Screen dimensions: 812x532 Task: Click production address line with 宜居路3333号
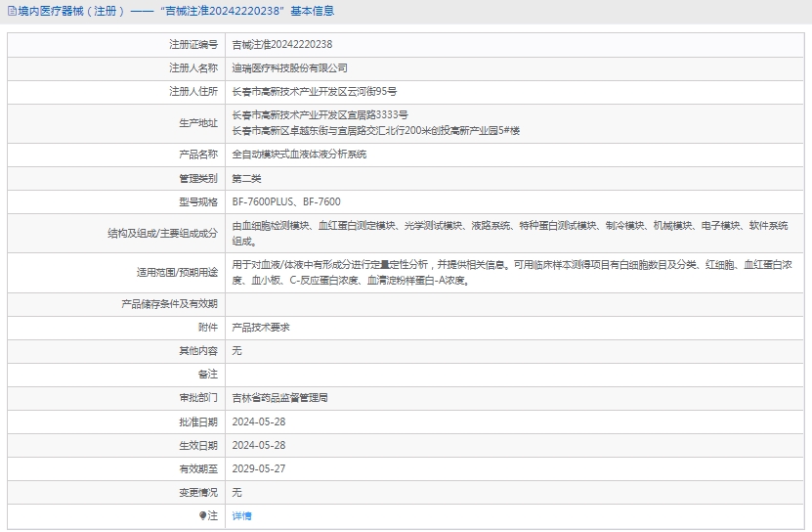(x=320, y=115)
